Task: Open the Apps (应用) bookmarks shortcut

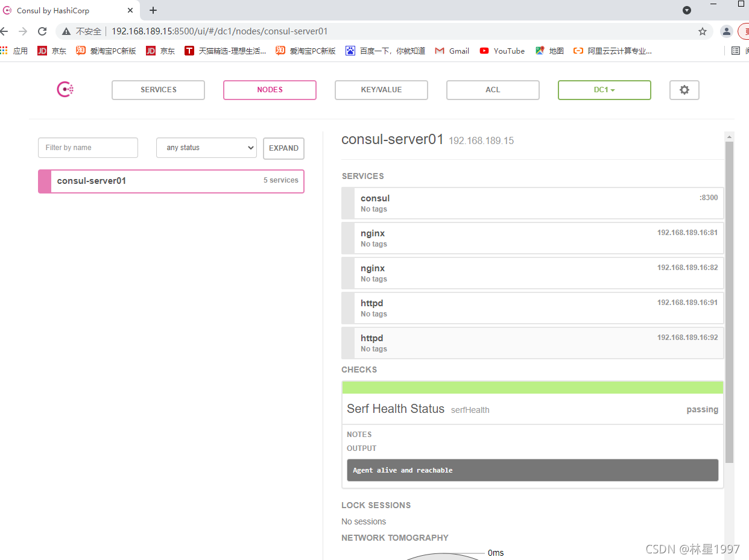Action: tap(14, 51)
